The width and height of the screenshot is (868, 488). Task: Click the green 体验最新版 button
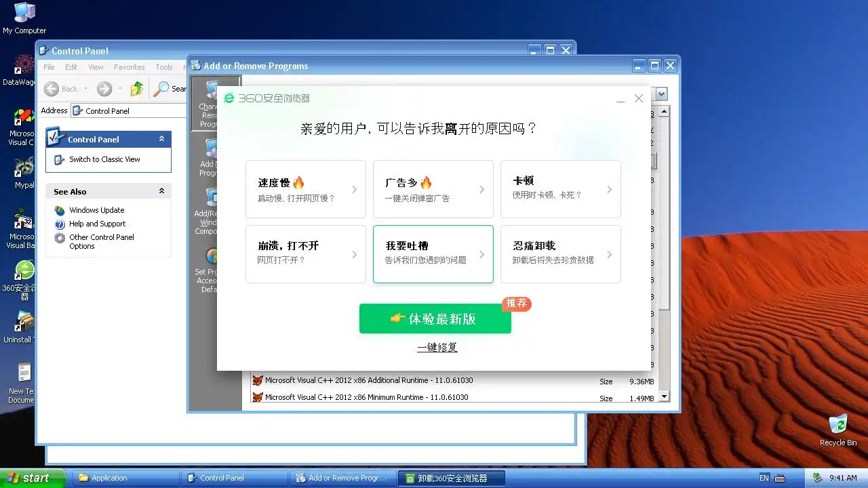tap(435, 319)
